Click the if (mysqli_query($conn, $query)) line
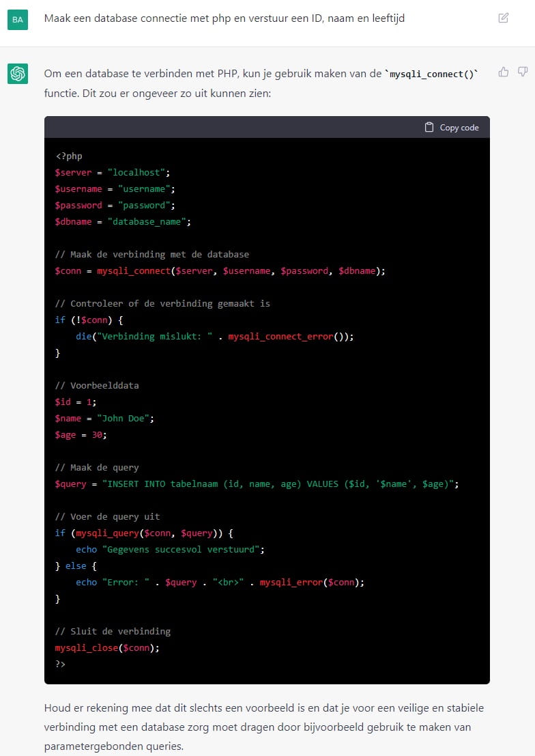Screen dimensions: 535x756 tap(144, 533)
